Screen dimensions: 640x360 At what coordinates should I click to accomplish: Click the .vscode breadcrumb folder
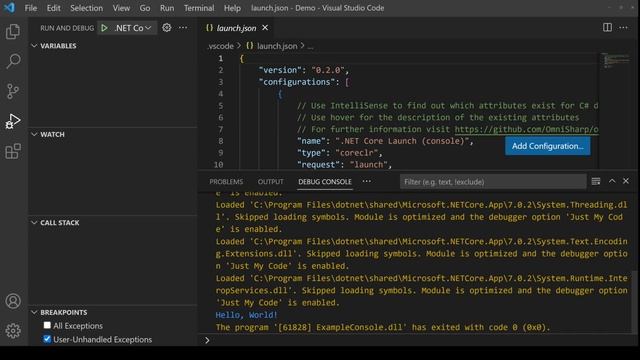[220, 46]
